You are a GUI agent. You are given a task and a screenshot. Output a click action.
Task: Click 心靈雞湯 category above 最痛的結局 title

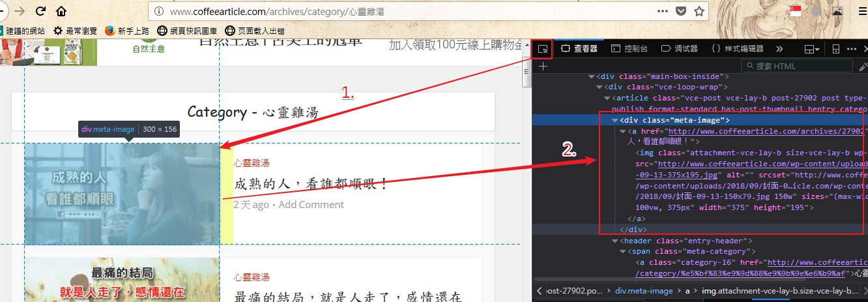point(252,277)
